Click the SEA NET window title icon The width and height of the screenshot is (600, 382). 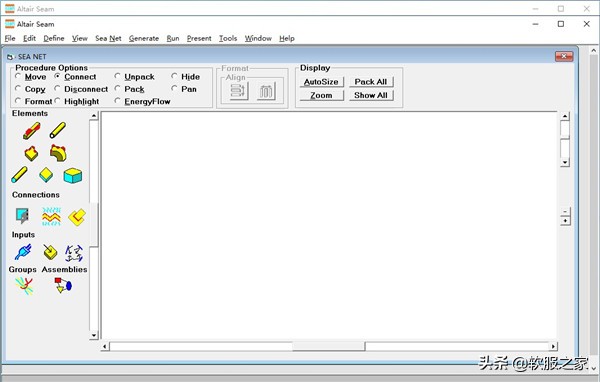click(x=10, y=57)
